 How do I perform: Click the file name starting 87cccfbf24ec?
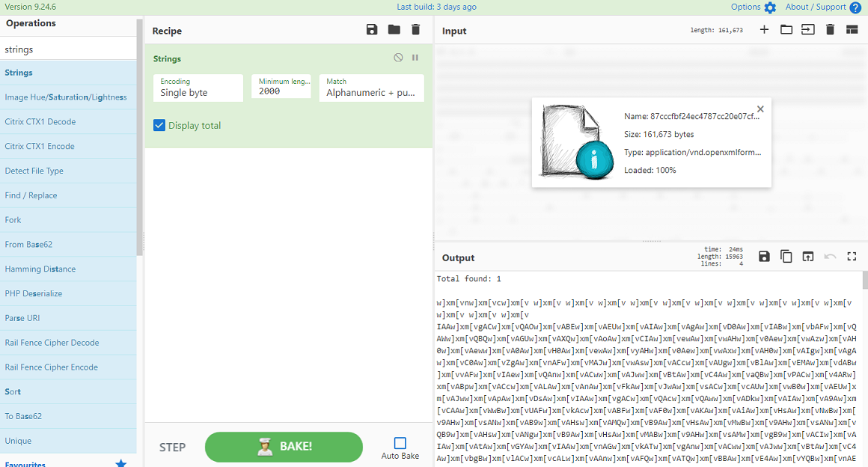coord(692,116)
